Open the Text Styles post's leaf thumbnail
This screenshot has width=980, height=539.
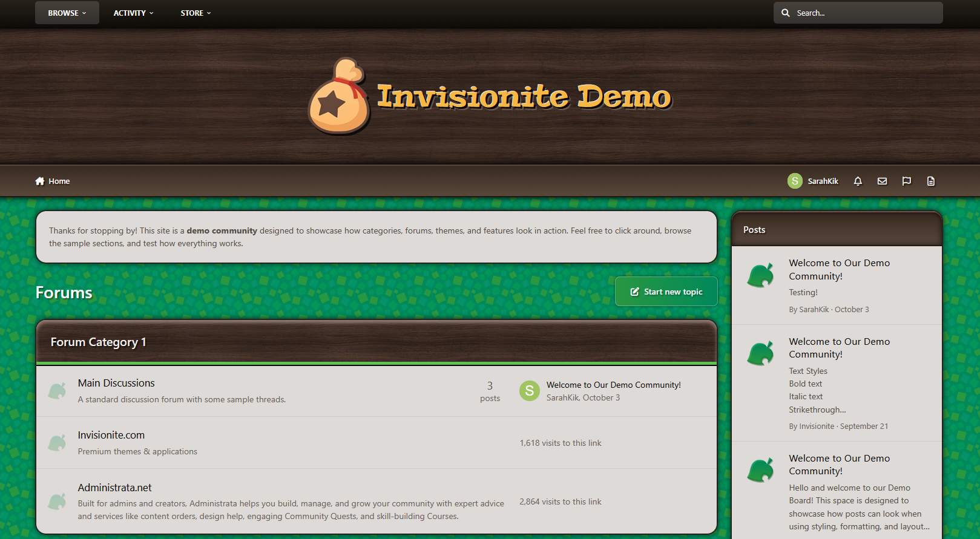[760, 353]
